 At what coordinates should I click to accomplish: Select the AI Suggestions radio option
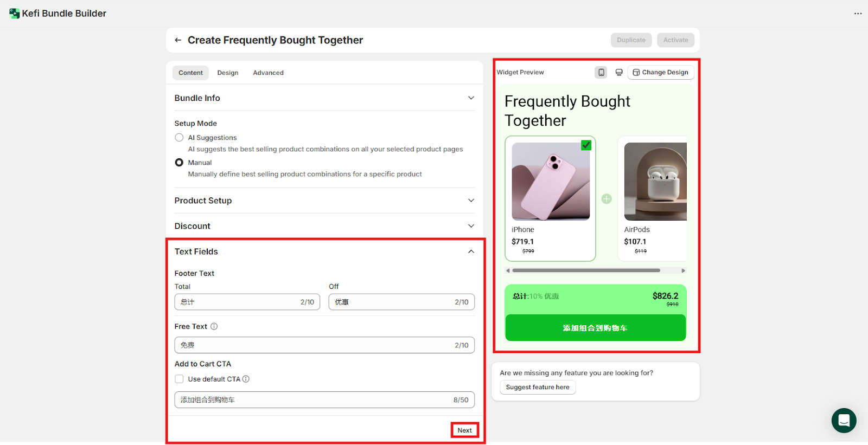click(179, 138)
